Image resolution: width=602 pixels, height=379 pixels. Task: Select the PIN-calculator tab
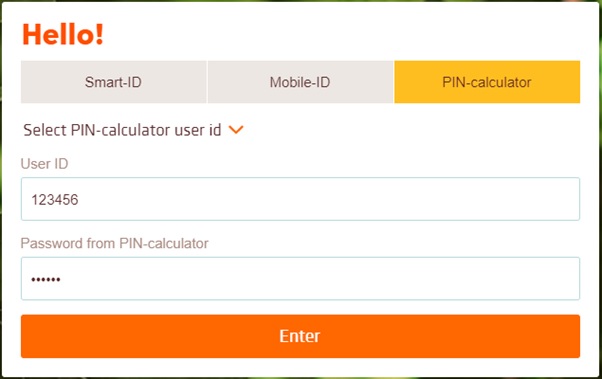click(x=487, y=82)
